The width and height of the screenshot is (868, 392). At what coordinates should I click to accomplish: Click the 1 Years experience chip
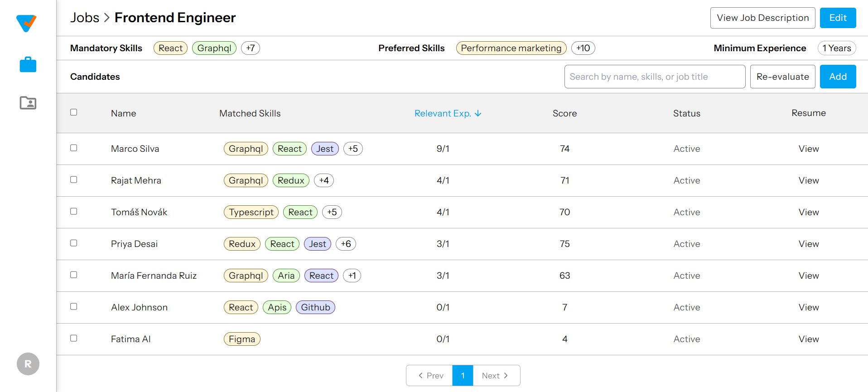pyautogui.click(x=837, y=48)
